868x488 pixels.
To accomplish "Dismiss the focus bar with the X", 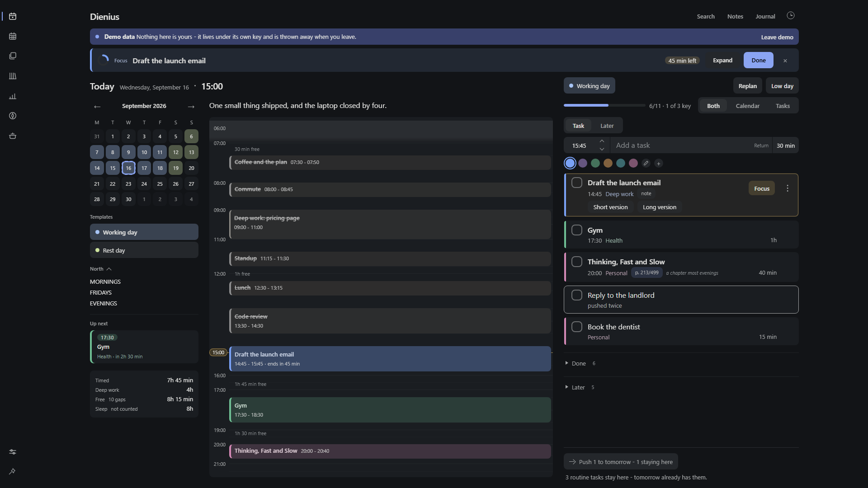I will (x=785, y=61).
